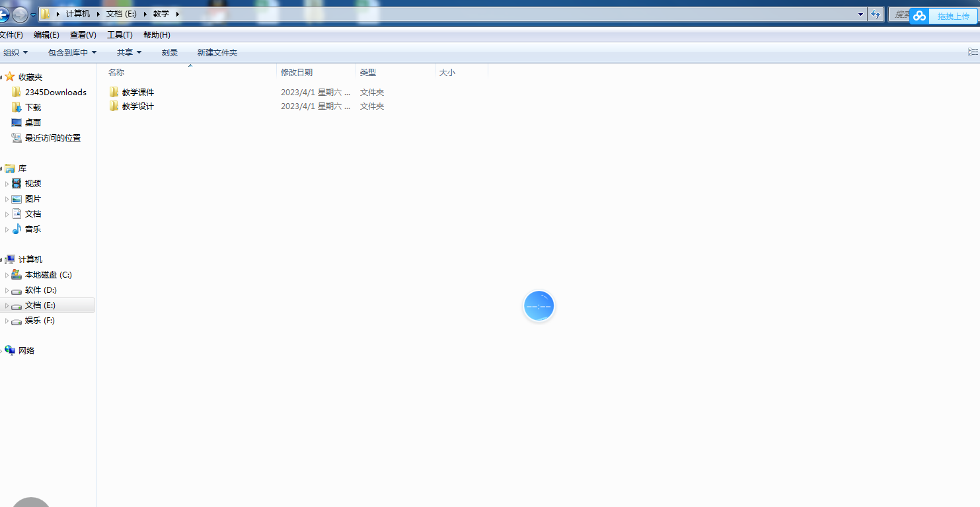Screen dimensions: 980x507
Task: Open the 查看(V) menu
Action: (83, 35)
